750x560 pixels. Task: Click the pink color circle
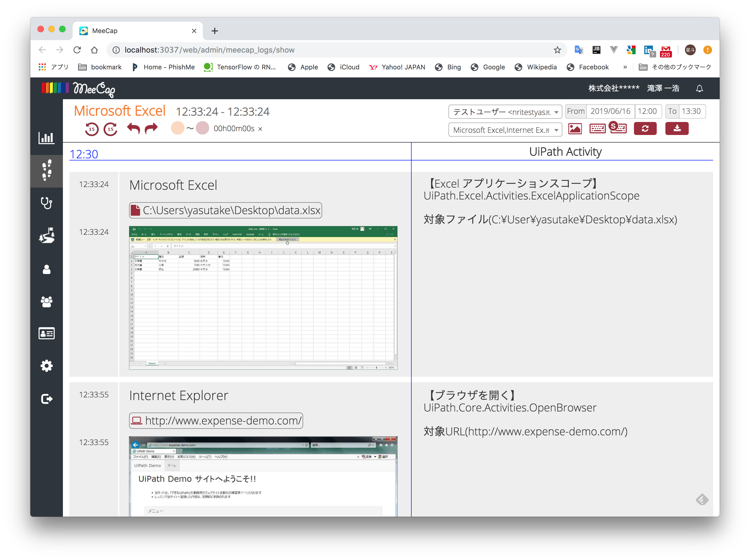click(203, 128)
